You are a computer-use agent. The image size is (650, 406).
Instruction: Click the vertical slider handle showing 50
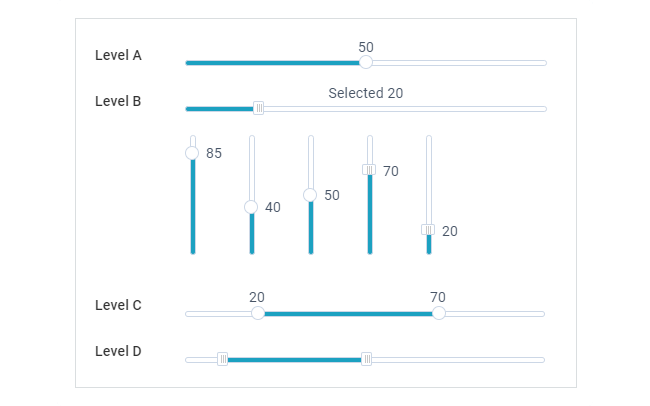tap(310, 195)
